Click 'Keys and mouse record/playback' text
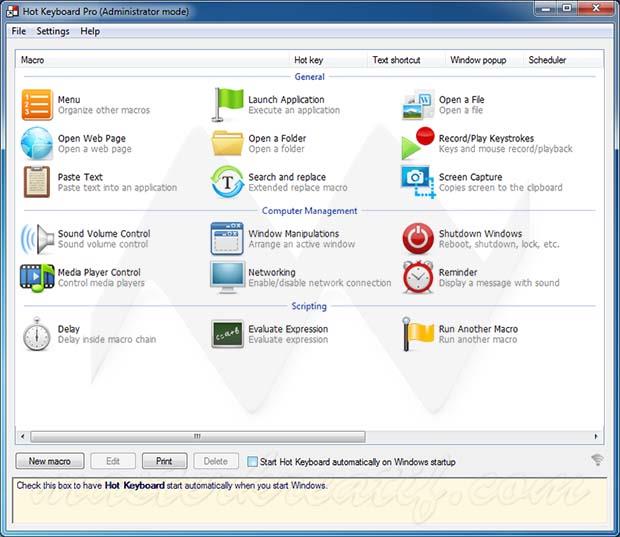 click(506, 149)
